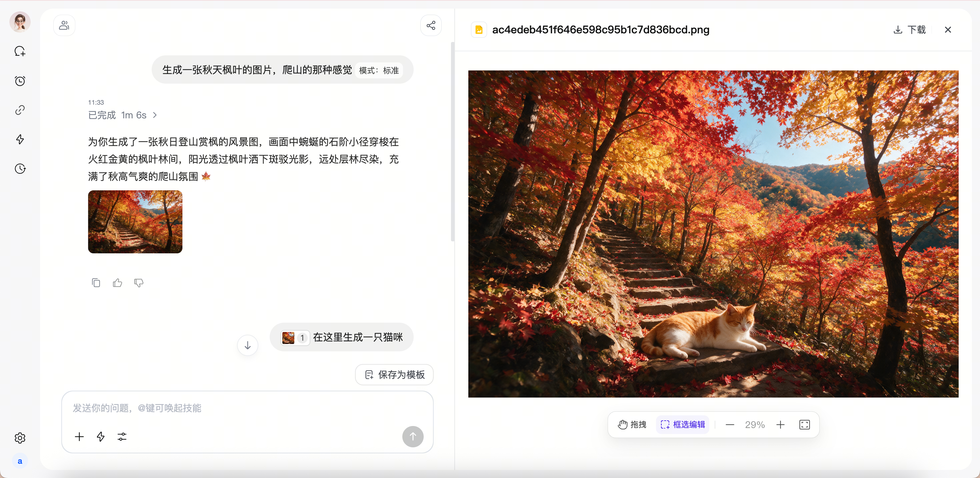Click the 模式：标准 mode tag

[379, 70]
